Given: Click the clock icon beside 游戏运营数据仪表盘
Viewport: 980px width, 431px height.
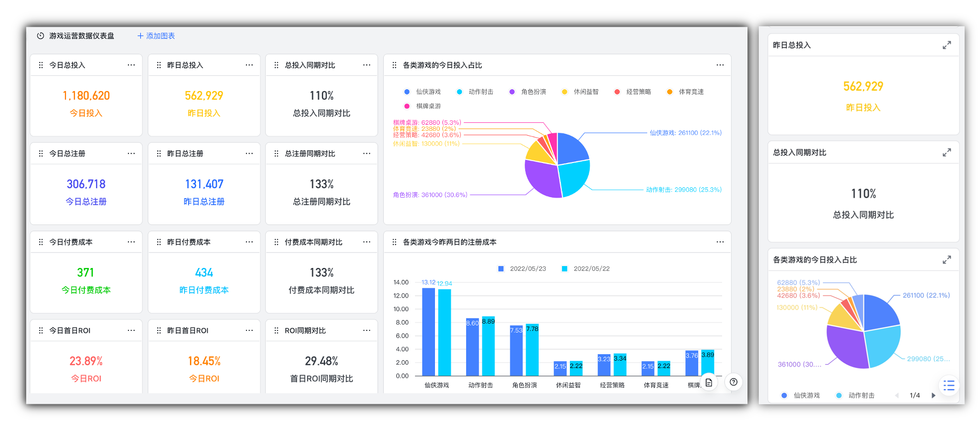Looking at the screenshot, I should (41, 36).
